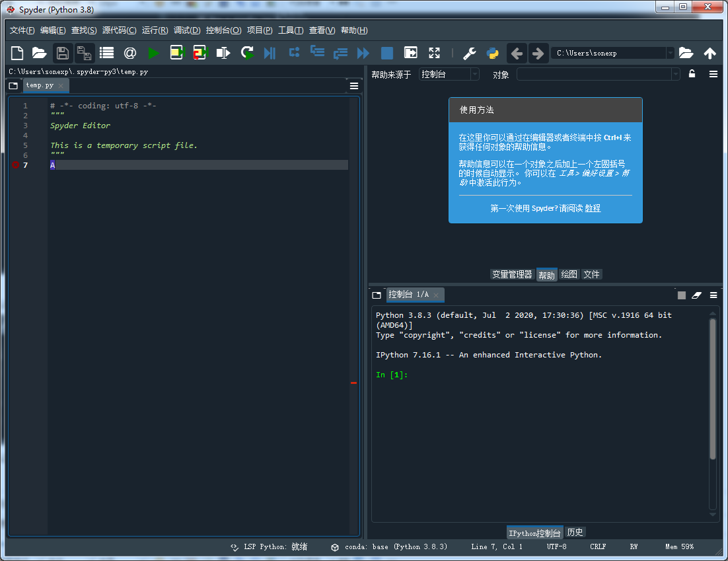Interrupt kernel with gray stop square

tap(682, 295)
